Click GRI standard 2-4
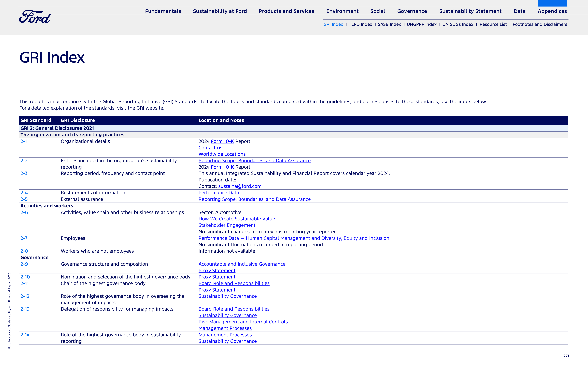The image size is (588, 368). [24, 193]
